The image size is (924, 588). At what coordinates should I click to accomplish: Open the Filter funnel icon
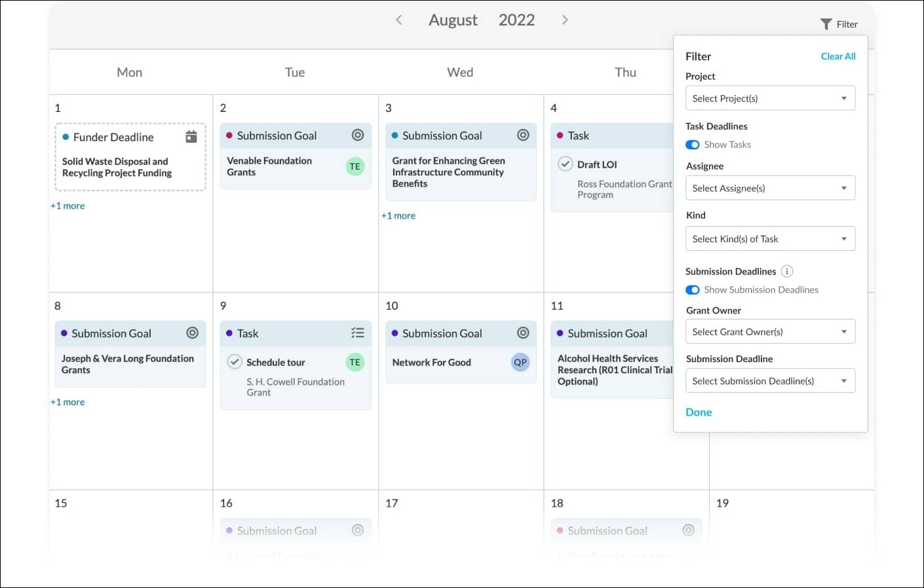tap(826, 24)
